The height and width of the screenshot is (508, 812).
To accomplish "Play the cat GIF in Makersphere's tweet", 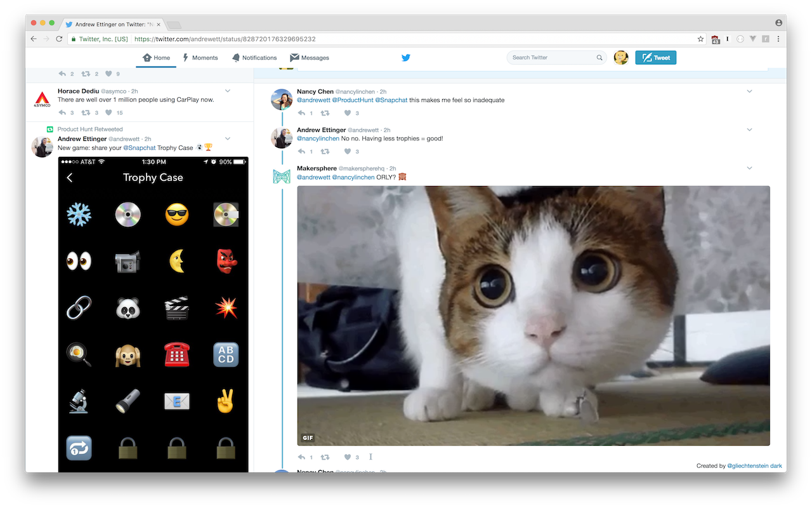I will [x=534, y=316].
